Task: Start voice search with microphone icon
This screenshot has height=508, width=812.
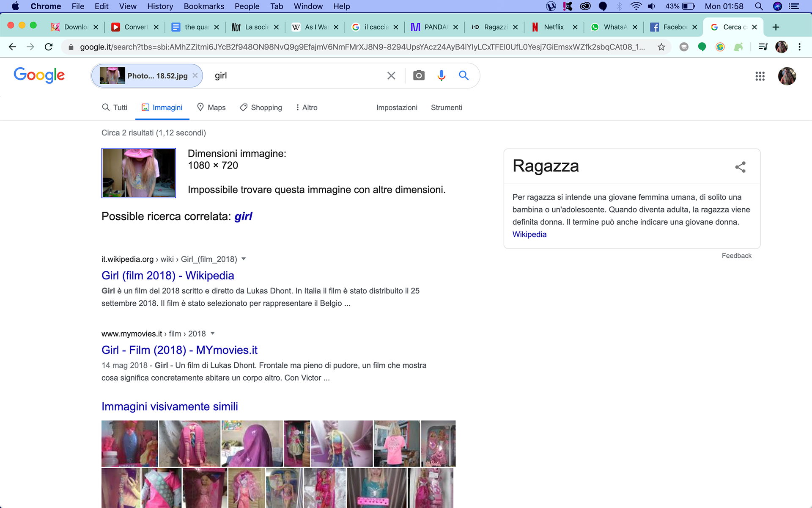Action: (442, 75)
